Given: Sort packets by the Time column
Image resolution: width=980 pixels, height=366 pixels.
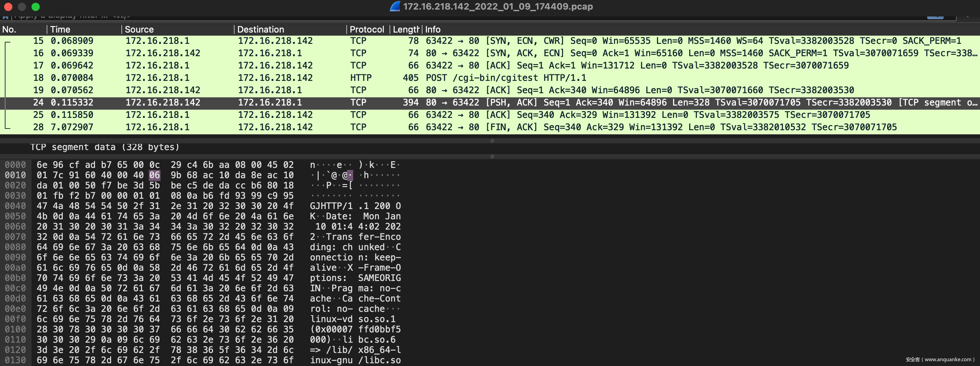Looking at the screenshot, I should click(84, 29).
